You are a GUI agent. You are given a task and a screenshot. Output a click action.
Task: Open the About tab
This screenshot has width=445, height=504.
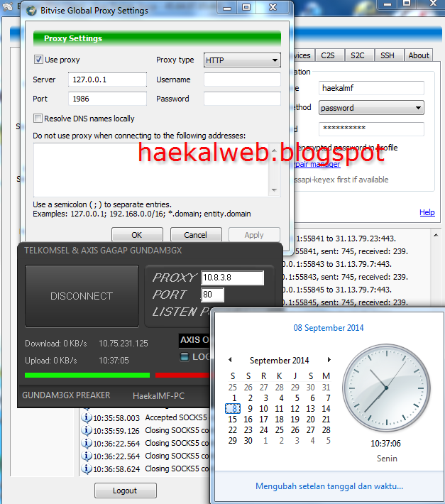(x=419, y=55)
